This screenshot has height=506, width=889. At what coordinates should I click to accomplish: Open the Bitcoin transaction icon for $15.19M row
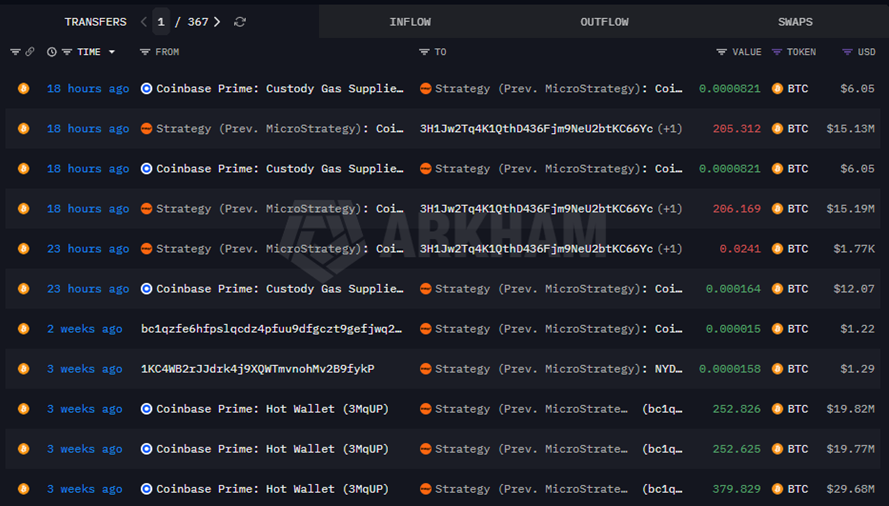click(24, 209)
